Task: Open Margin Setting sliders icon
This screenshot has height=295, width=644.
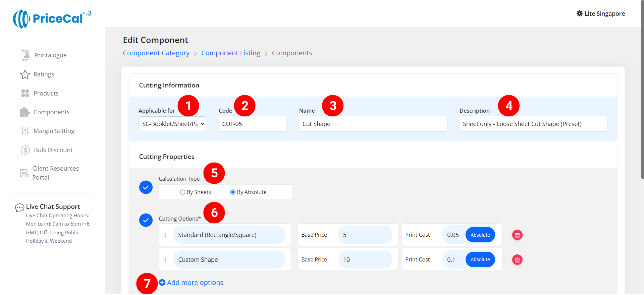Action: [25, 131]
